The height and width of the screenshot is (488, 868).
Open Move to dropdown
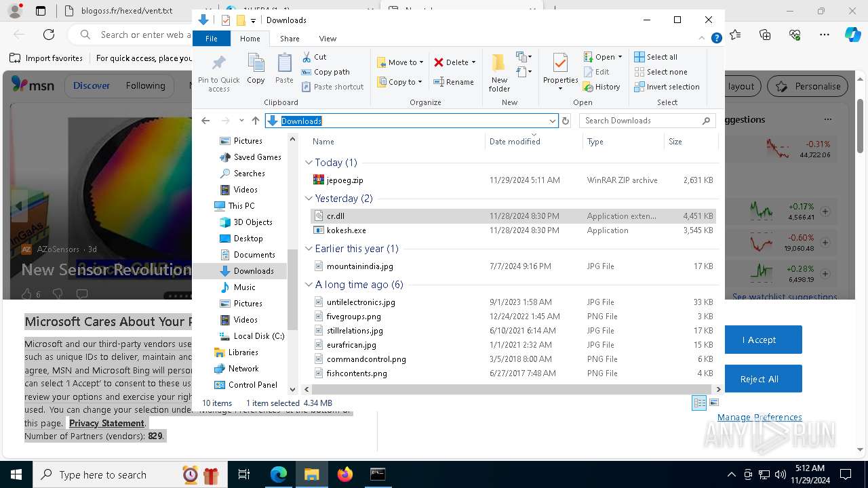pyautogui.click(x=400, y=62)
